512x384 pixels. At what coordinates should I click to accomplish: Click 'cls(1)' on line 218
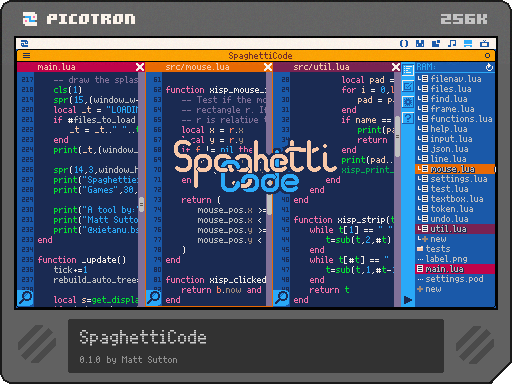67,90
